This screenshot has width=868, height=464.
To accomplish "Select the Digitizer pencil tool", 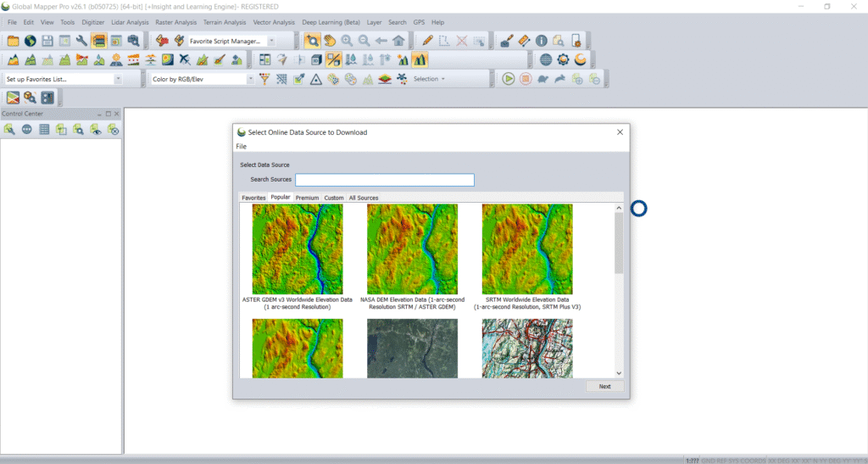I will click(427, 41).
